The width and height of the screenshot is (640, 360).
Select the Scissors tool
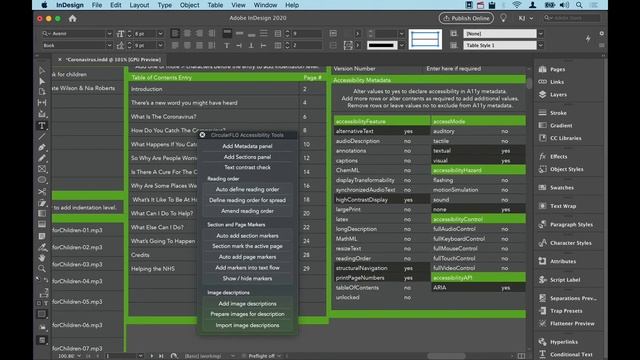(42, 191)
